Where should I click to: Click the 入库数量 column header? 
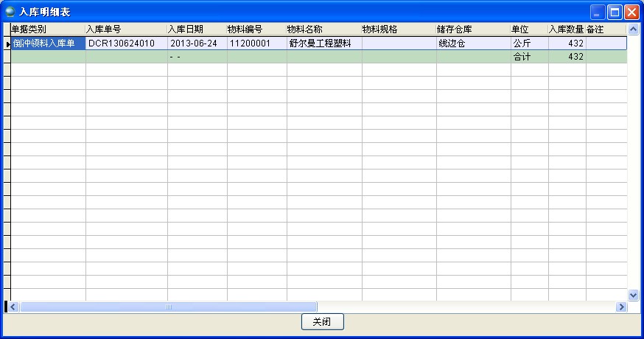pos(567,29)
